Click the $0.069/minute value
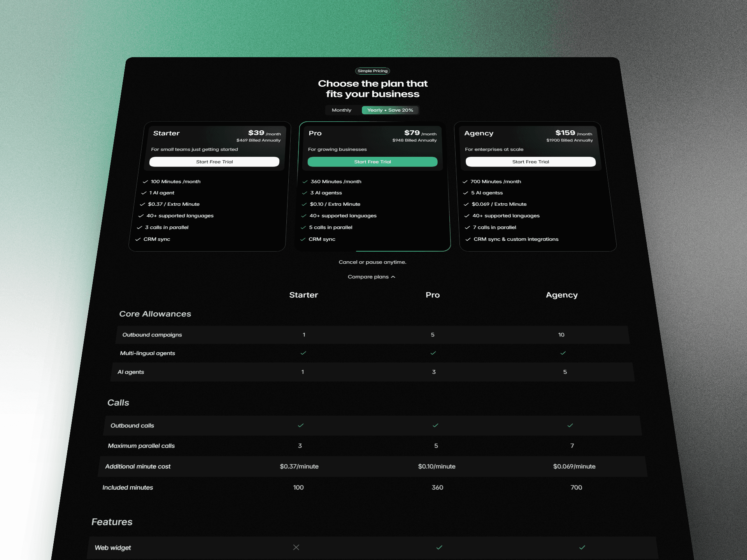Screen dimensions: 747x560 pos(574,466)
